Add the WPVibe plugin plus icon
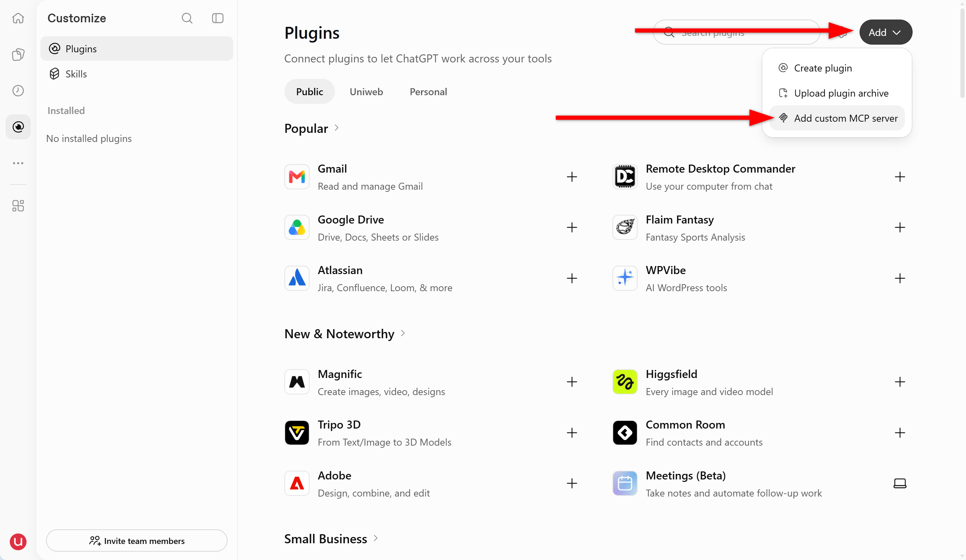 pos(900,279)
